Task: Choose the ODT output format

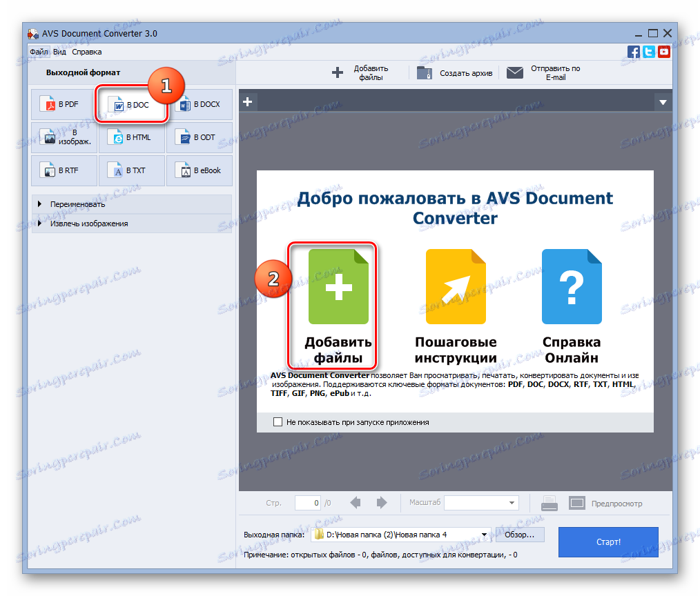Action: 200,137
